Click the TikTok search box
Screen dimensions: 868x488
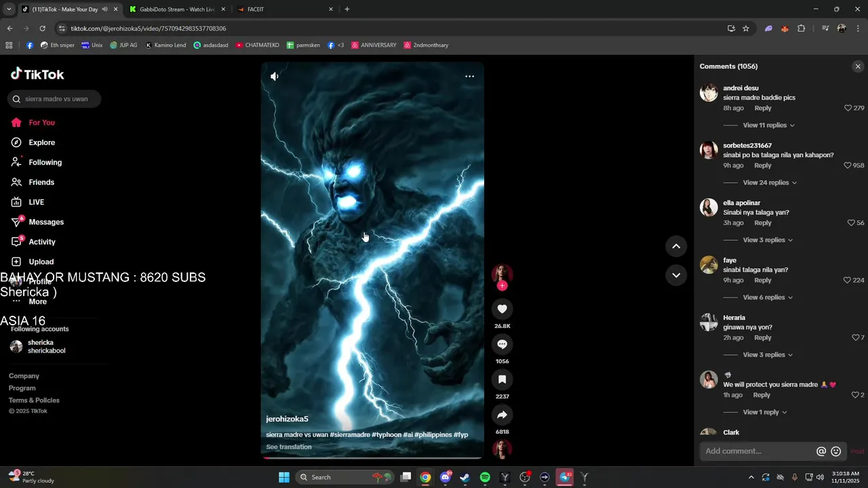[x=54, y=99]
